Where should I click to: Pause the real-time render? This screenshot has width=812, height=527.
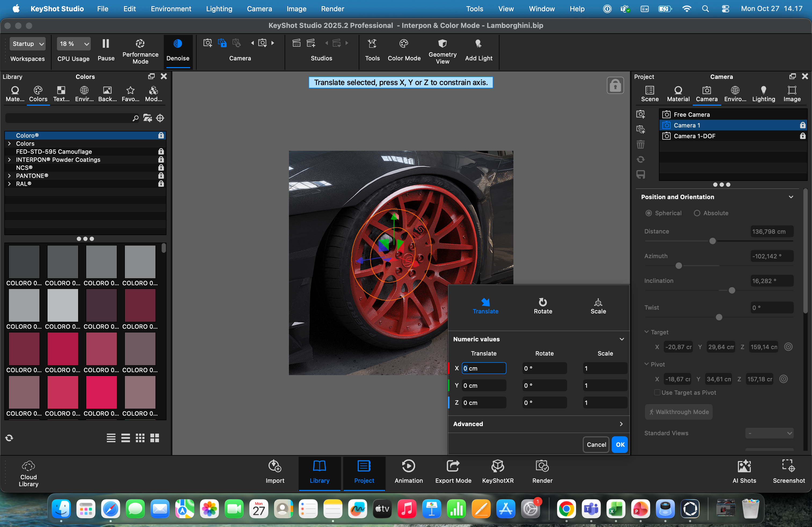(106, 44)
